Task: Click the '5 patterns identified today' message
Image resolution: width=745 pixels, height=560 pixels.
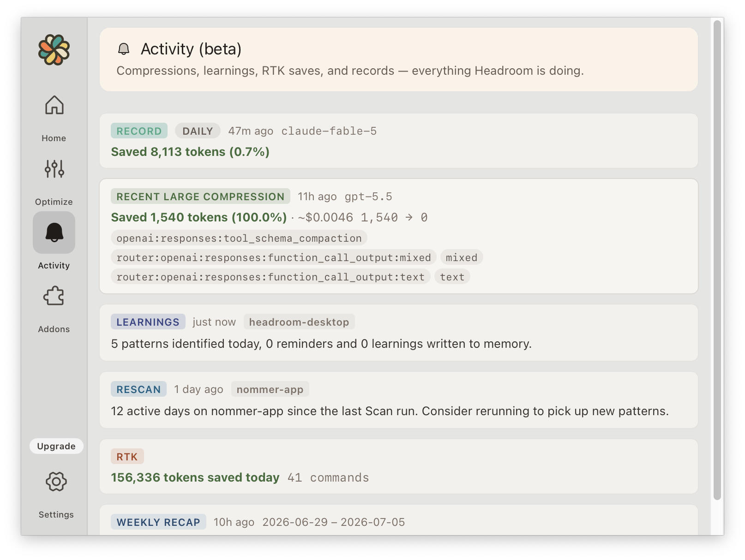Action: tap(321, 344)
